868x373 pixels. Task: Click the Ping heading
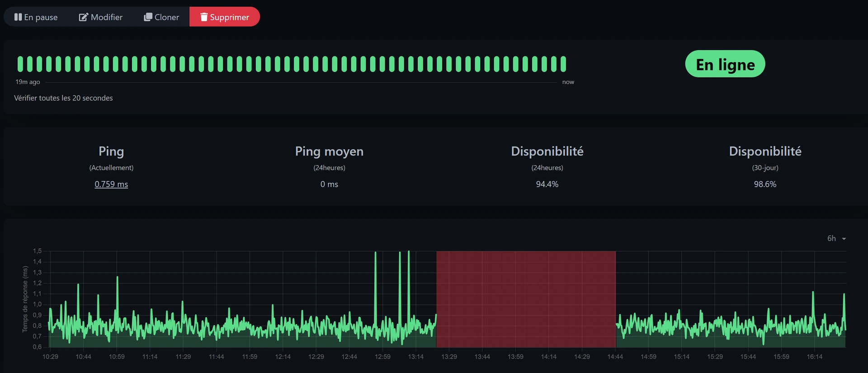(111, 151)
